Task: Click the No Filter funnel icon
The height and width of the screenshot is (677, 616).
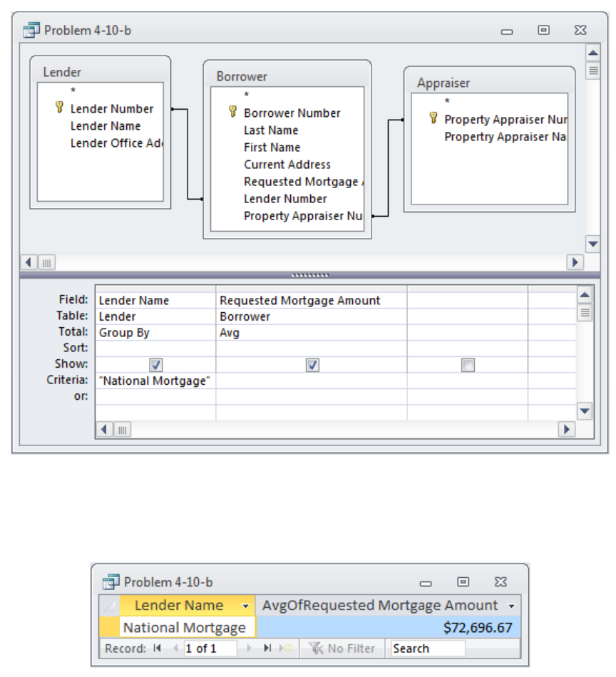Action: 317,648
